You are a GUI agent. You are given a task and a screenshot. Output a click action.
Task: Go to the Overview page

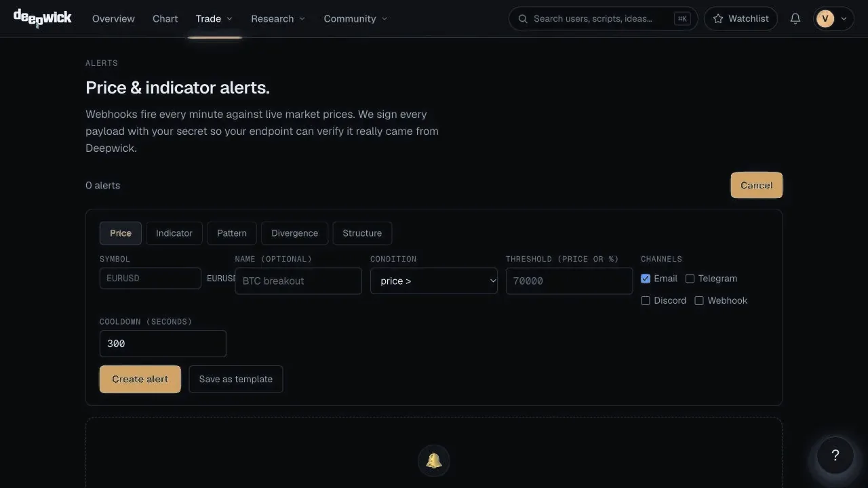point(113,19)
